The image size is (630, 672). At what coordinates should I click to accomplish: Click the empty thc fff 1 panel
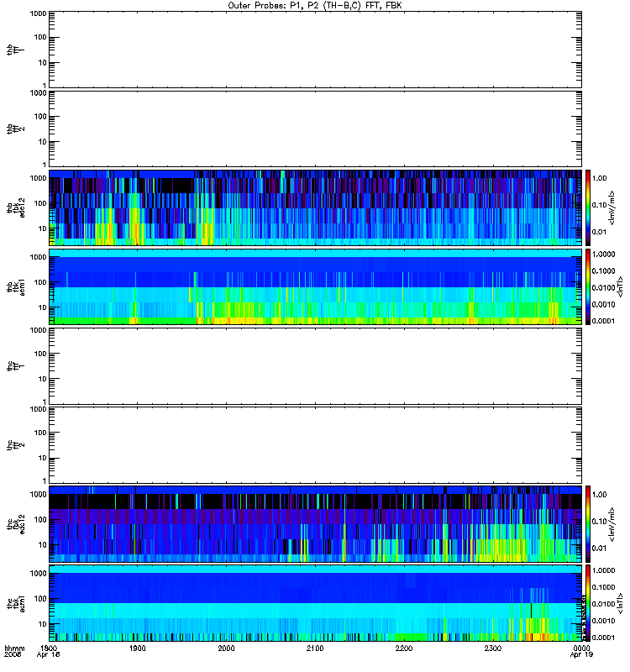tap(316, 366)
